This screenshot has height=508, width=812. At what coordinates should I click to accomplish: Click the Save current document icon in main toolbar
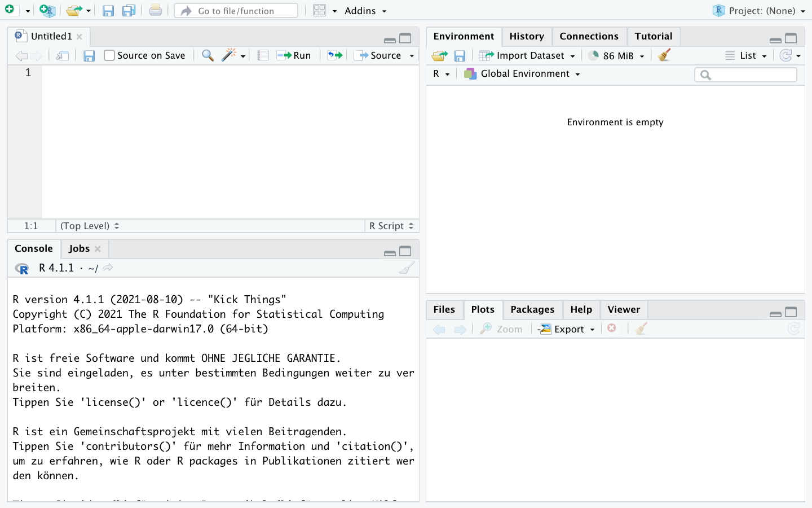pos(108,11)
